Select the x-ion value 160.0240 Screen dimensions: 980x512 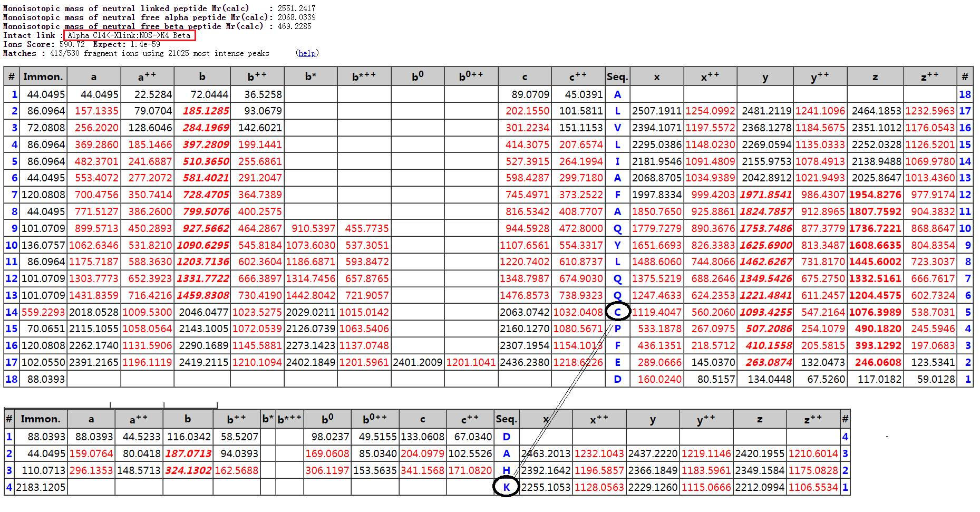point(659,379)
